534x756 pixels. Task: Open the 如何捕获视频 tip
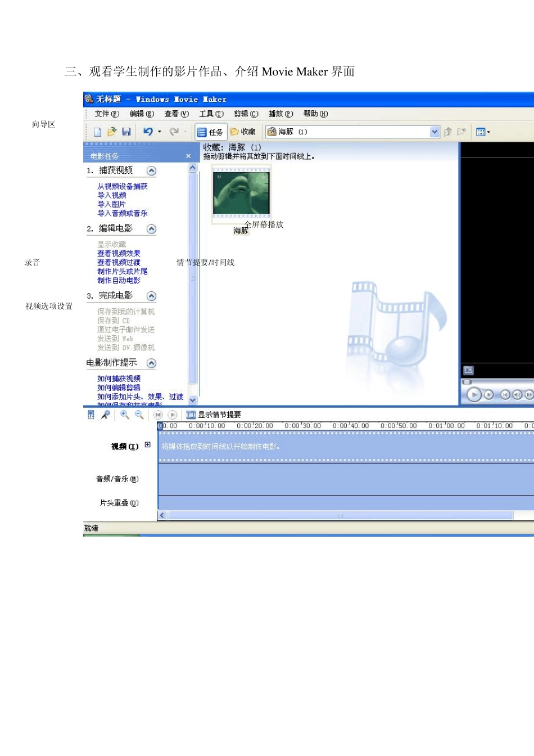(119, 379)
